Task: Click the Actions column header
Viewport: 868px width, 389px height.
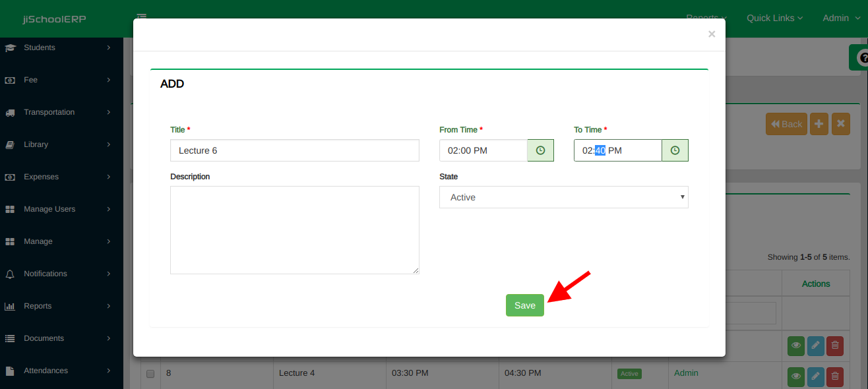Action: (x=816, y=284)
